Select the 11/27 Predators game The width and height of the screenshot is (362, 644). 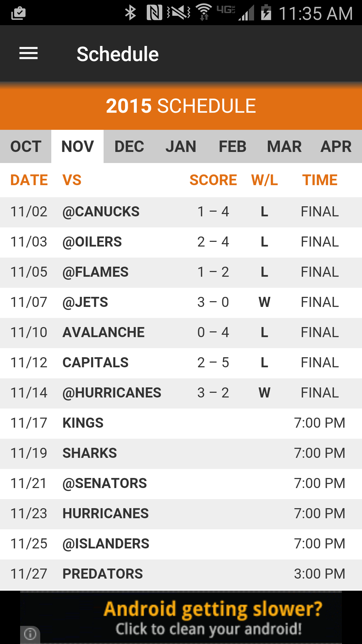click(181, 574)
